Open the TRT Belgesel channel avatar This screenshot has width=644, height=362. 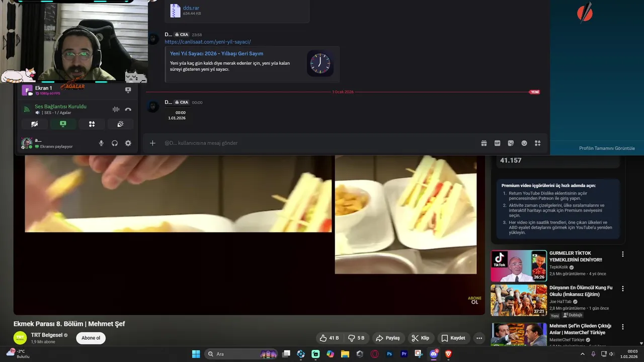point(20,338)
